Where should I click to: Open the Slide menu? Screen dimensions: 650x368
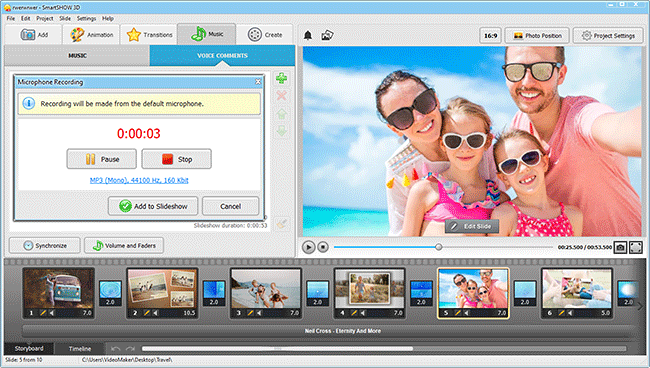click(x=65, y=18)
